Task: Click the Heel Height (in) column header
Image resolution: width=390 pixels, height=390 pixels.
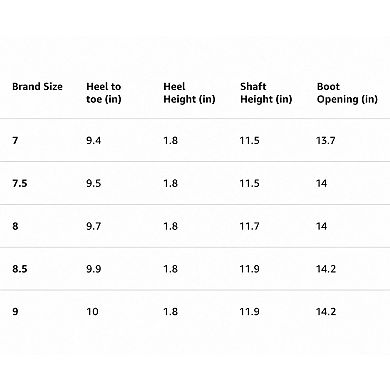Action: (189, 93)
